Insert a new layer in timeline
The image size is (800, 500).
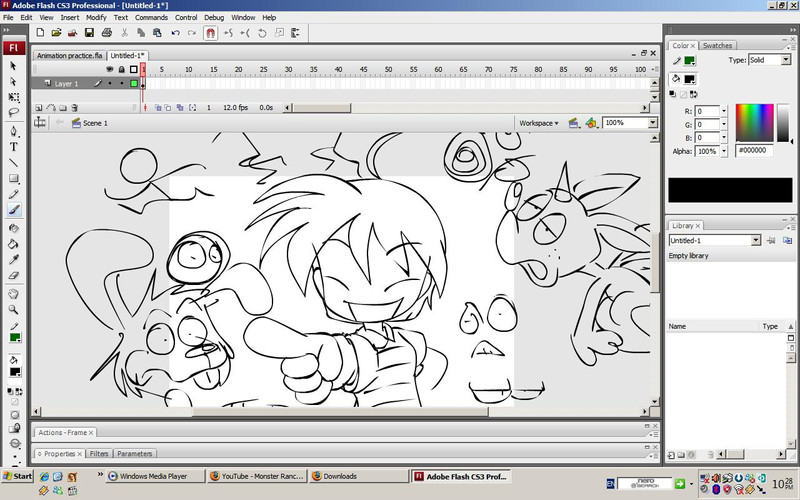tap(39, 108)
